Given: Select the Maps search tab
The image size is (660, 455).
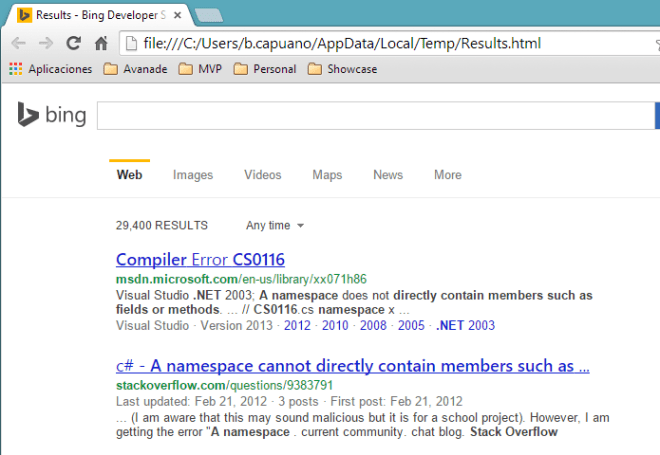Looking at the screenshot, I should click(x=327, y=175).
